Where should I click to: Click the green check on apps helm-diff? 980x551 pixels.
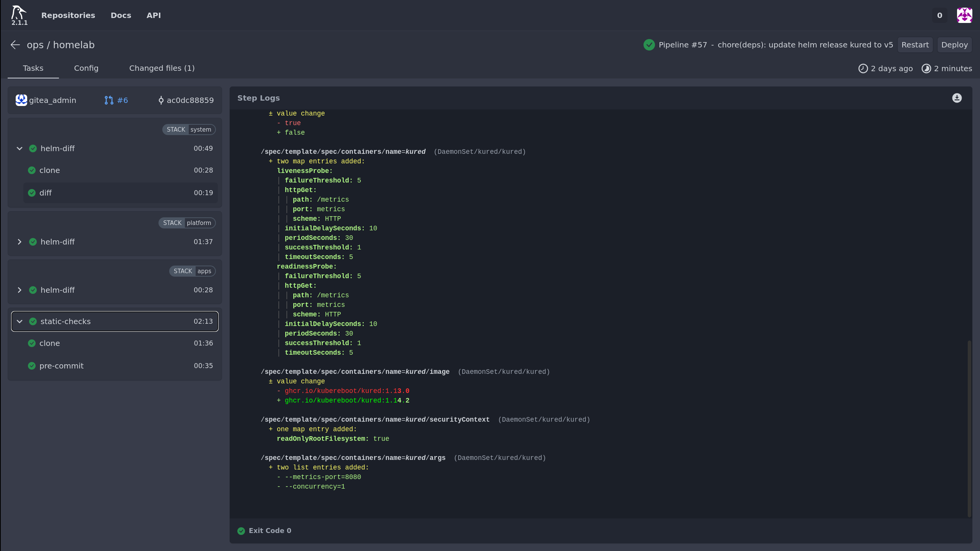point(33,290)
